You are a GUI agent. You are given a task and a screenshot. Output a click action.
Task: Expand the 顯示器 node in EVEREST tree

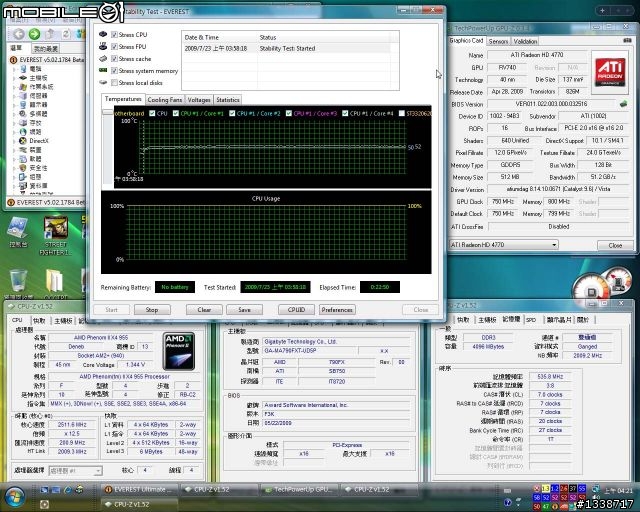click(13, 105)
